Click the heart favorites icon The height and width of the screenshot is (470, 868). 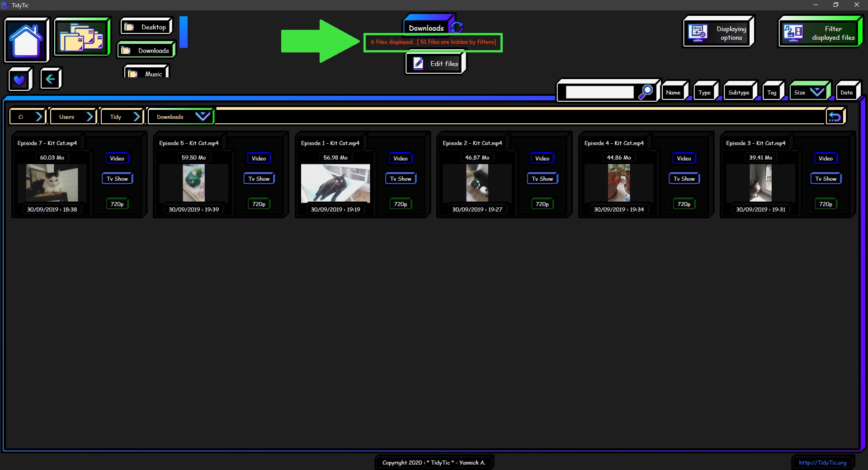(x=19, y=80)
